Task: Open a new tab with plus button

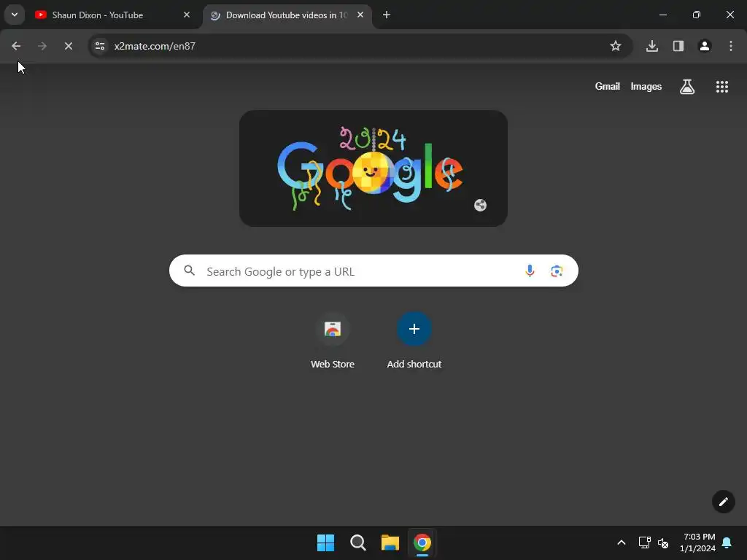Action: tap(387, 15)
